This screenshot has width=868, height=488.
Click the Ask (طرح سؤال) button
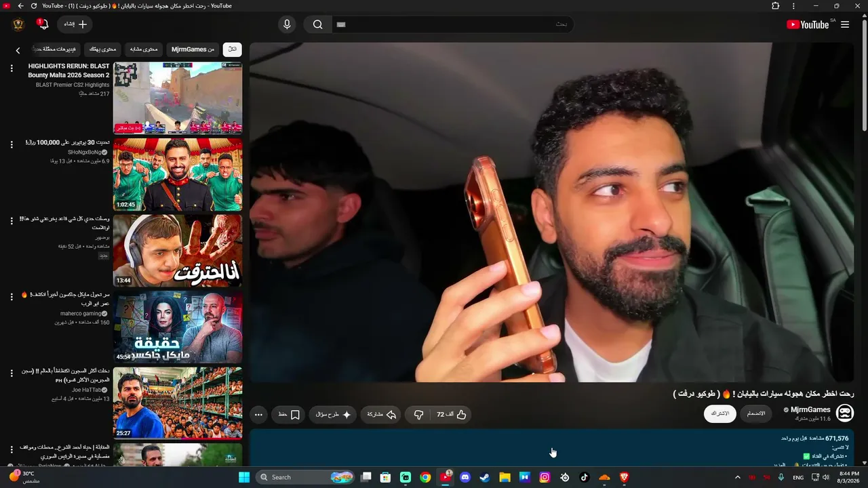(333, 414)
